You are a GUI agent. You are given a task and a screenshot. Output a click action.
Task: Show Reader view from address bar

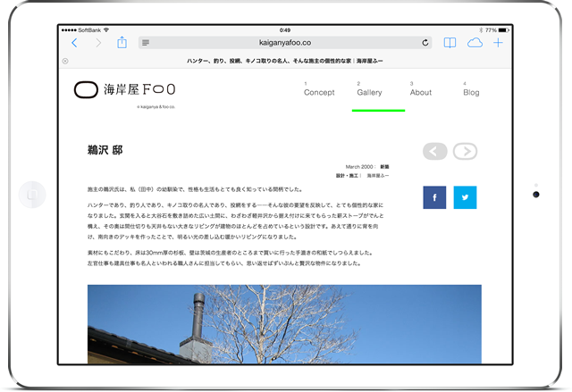coord(146,43)
